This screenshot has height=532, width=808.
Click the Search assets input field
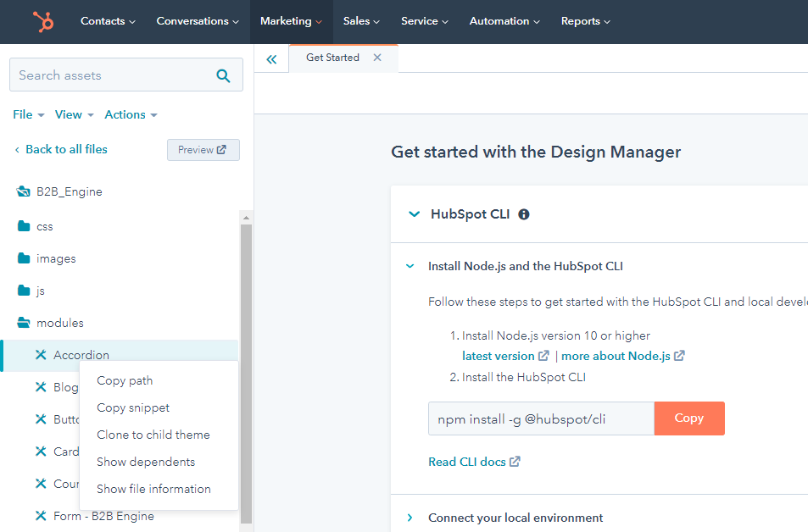point(126,75)
